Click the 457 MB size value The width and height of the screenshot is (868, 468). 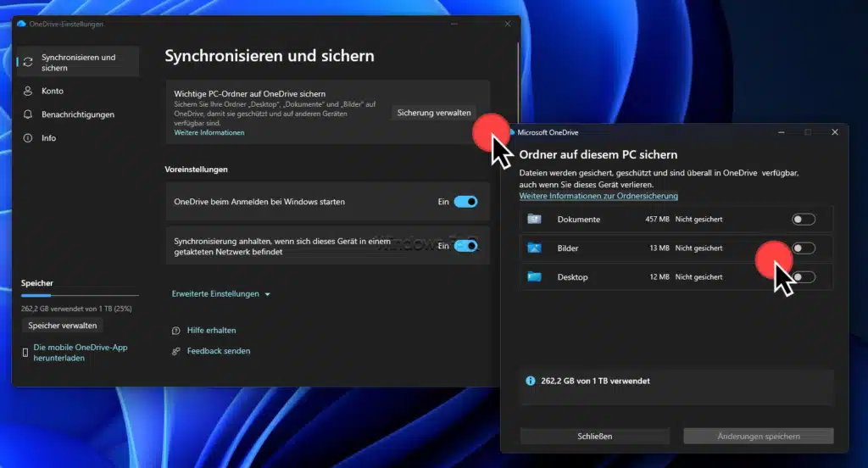[657, 220]
